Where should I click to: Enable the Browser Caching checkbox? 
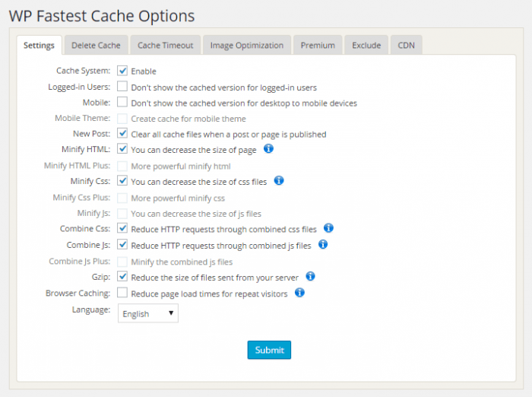(122, 293)
